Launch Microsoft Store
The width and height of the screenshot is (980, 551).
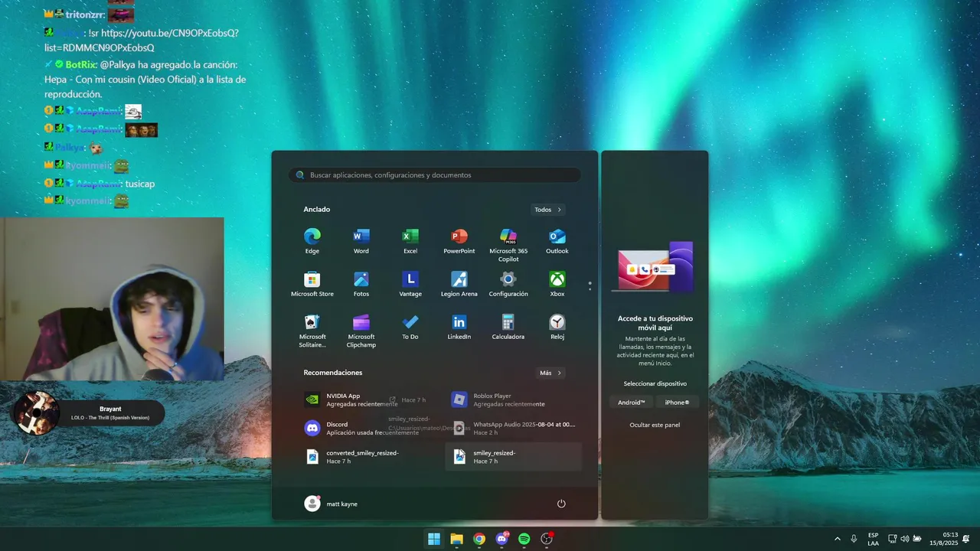pos(312,283)
